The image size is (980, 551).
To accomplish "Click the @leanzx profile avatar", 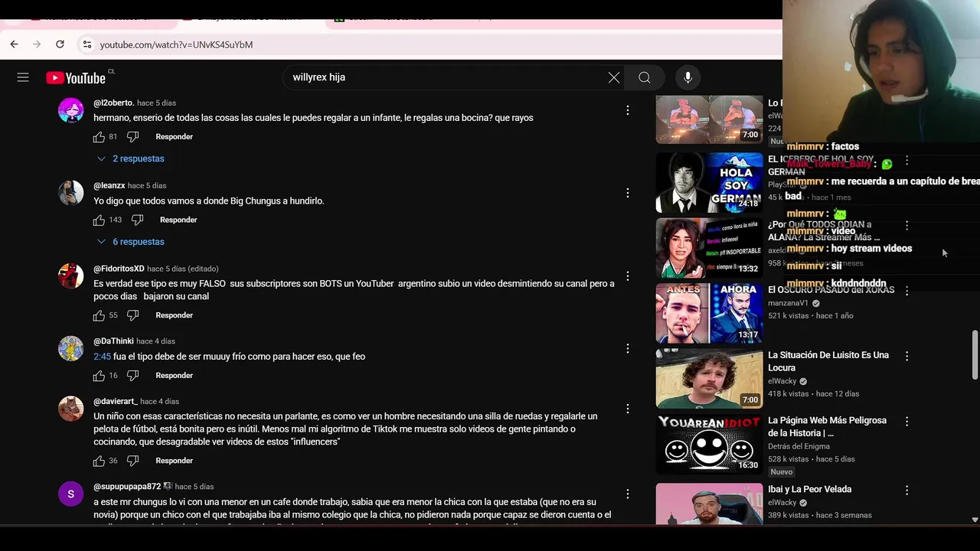I will pyautogui.click(x=71, y=193).
